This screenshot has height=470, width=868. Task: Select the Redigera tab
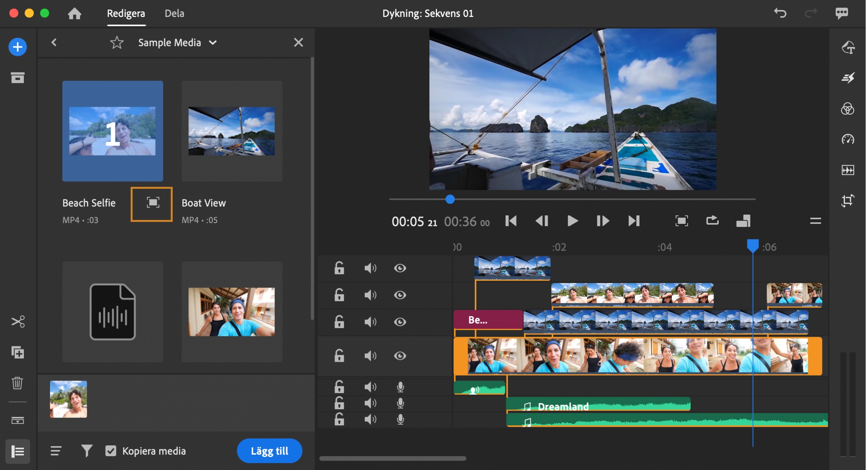tap(126, 13)
